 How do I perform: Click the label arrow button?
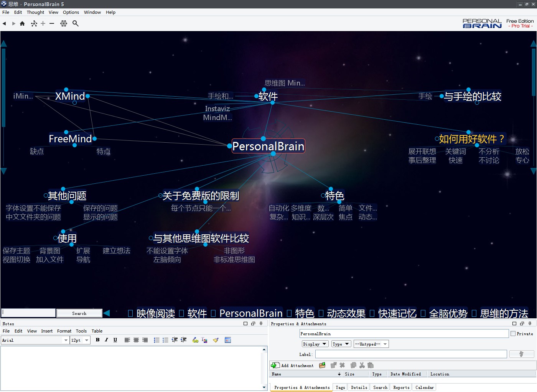(x=521, y=354)
